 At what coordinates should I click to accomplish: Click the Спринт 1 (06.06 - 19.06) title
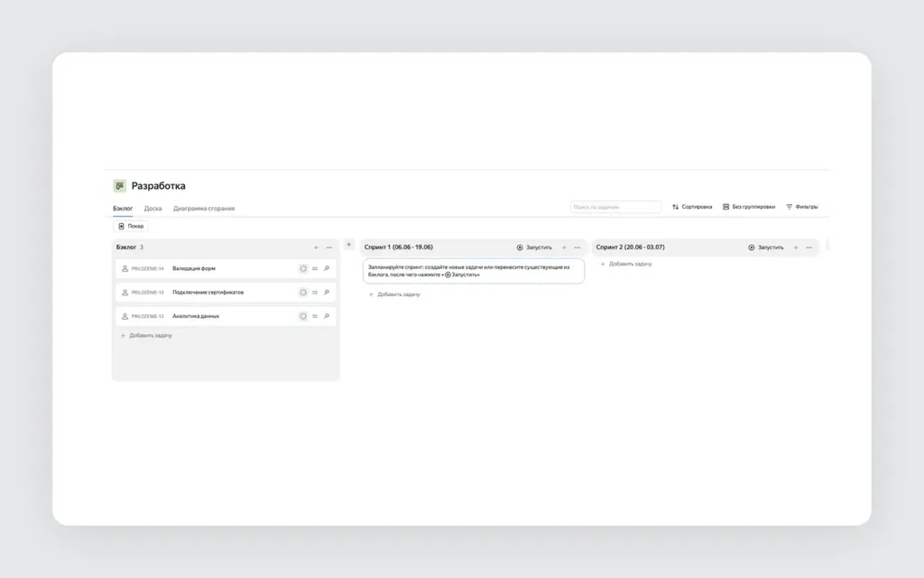(398, 247)
